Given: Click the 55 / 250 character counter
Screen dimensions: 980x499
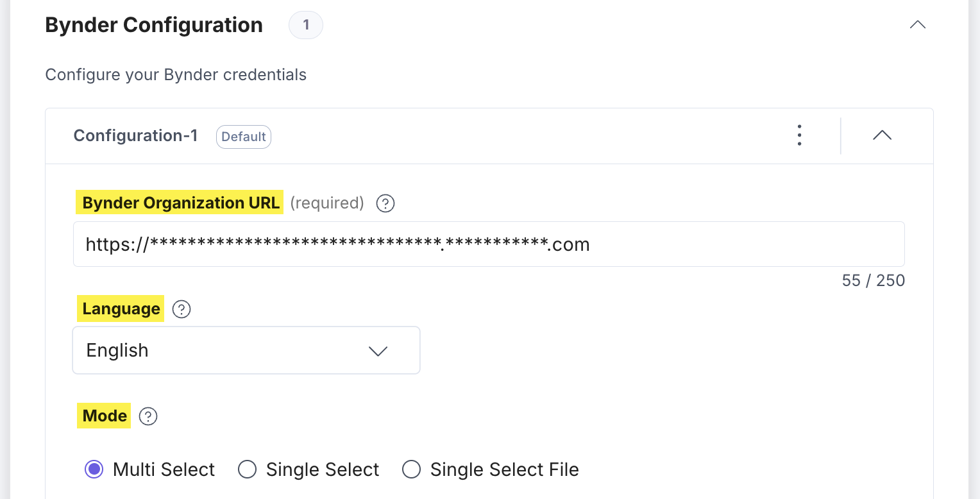Looking at the screenshot, I should click(x=874, y=280).
